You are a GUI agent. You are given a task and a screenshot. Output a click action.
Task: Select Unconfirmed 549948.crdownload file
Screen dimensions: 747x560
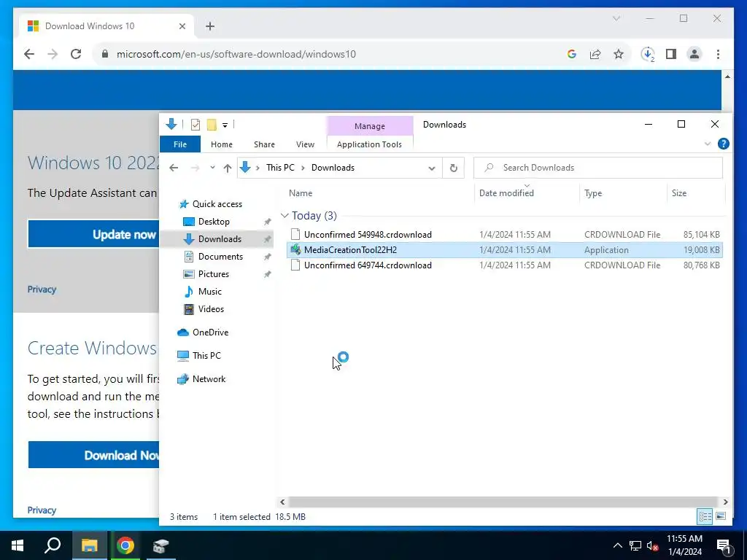[x=505, y=234]
